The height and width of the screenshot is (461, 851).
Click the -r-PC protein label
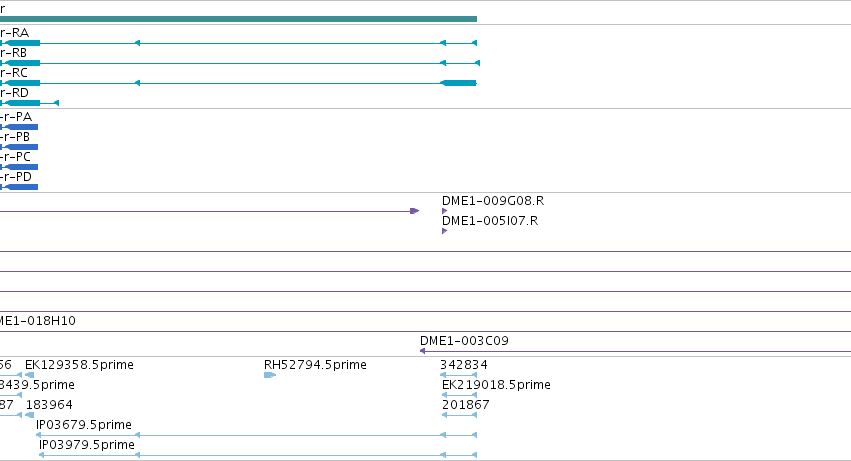pos(16,157)
